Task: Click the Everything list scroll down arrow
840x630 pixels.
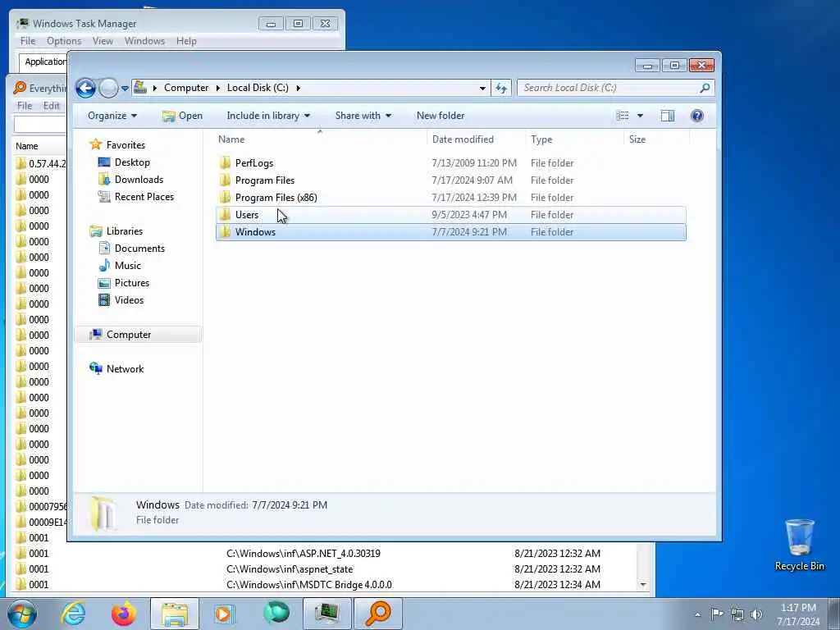Action: [x=643, y=584]
